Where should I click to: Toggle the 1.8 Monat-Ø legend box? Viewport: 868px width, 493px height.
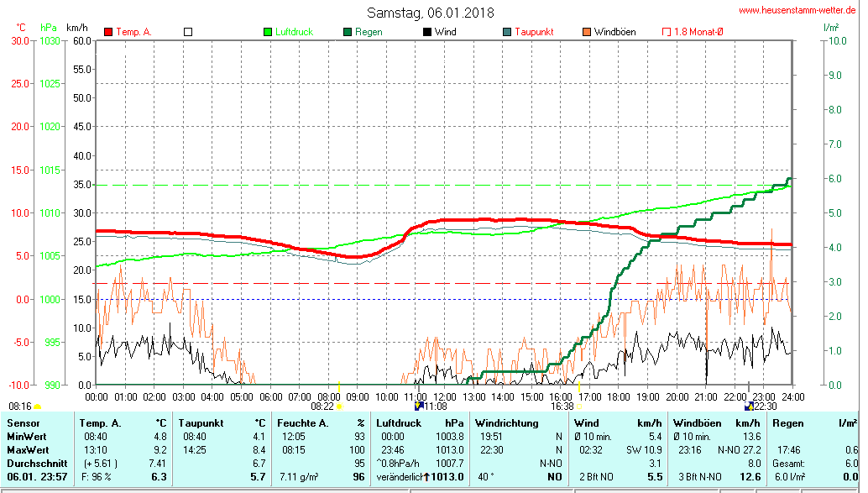(667, 32)
